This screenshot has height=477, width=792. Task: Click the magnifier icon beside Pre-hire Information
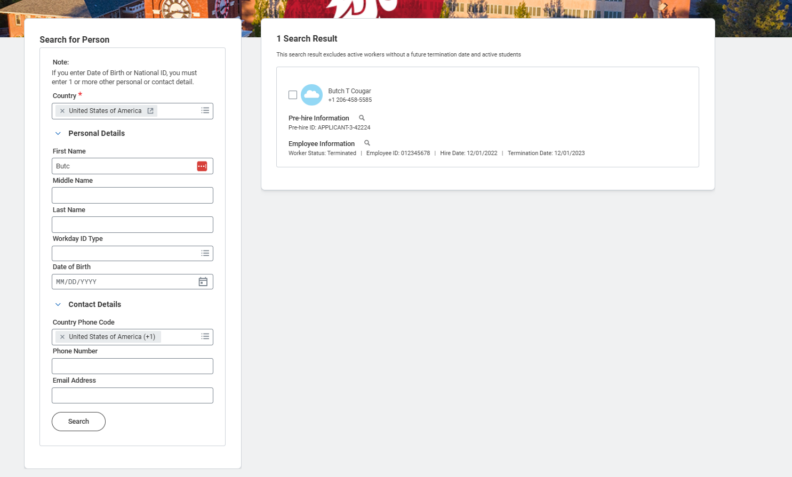point(362,118)
